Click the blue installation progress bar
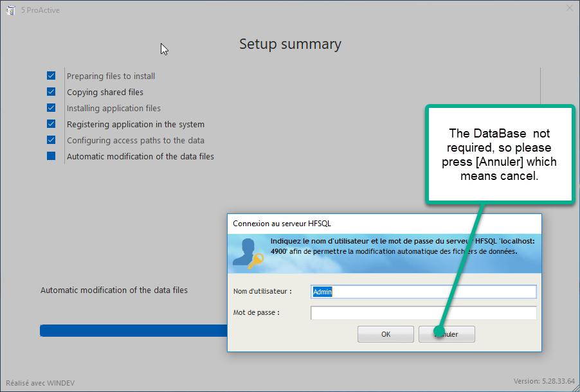 (134, 330)
